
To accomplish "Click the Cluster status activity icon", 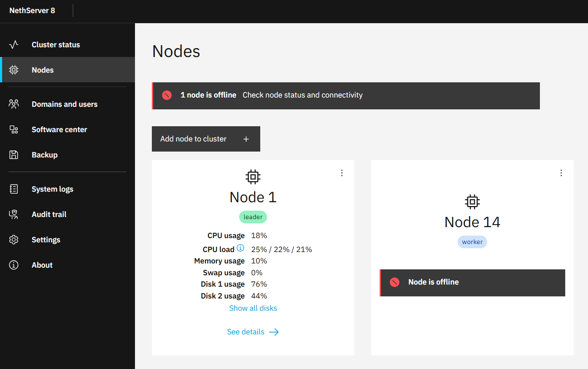I will point(14,45).
